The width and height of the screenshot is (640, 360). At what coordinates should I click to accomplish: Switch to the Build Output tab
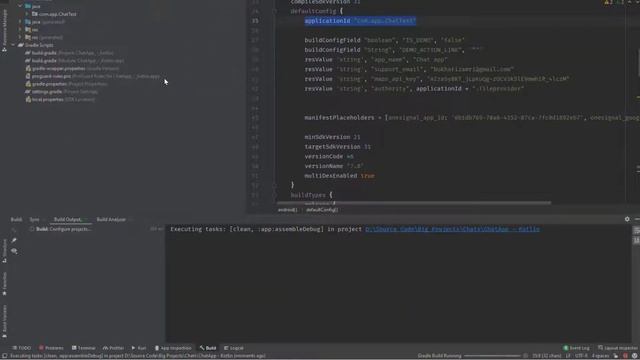tap(67, 220)
